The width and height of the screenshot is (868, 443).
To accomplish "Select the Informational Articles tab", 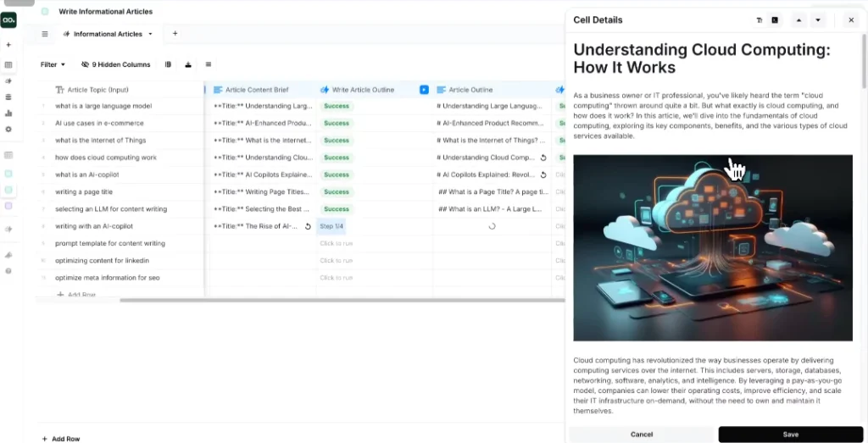I will coord(107,34).
